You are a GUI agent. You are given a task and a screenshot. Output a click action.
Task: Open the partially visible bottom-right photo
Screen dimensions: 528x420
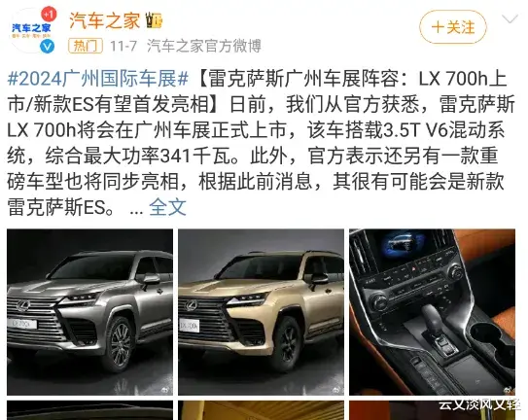(x=432, y=410)
